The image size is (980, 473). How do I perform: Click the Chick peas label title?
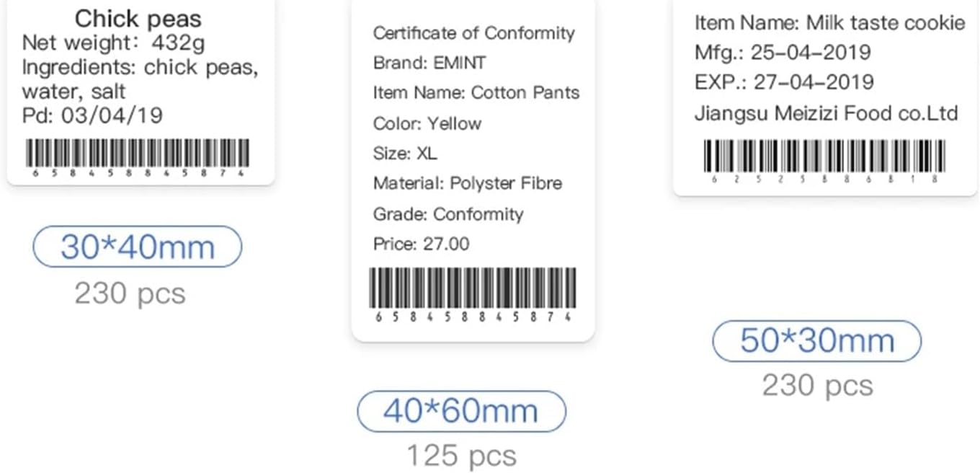138,18
